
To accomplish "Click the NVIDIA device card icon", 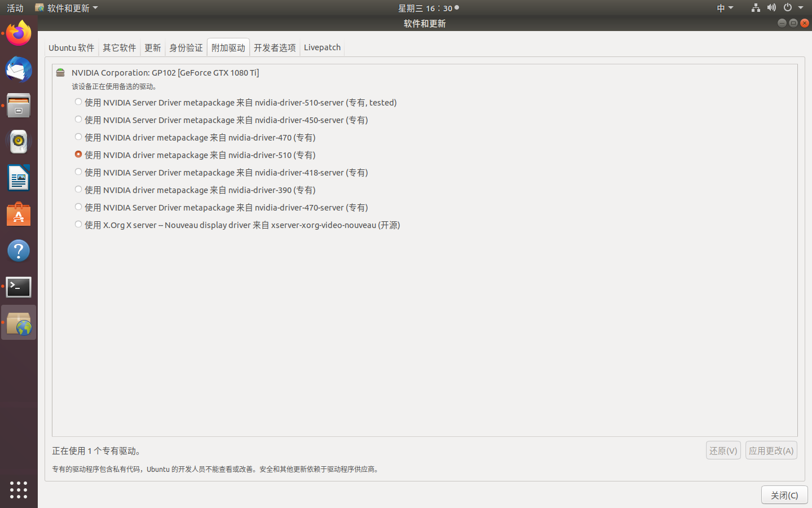I will [x=60, y=73].
